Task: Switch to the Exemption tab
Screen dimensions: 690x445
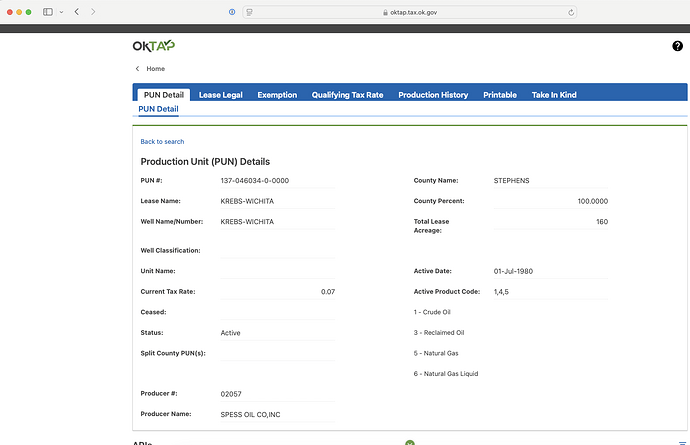Action: point(277,95)
